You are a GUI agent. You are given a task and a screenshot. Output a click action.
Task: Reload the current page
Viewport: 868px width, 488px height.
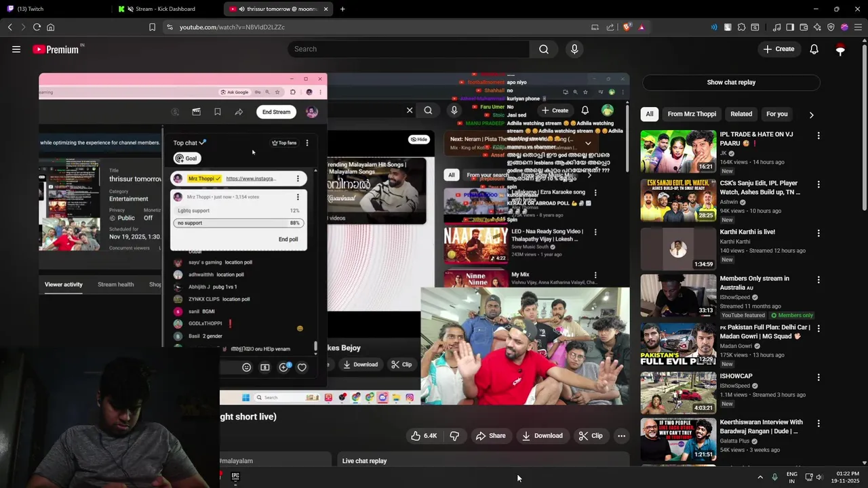click(37, 27)
